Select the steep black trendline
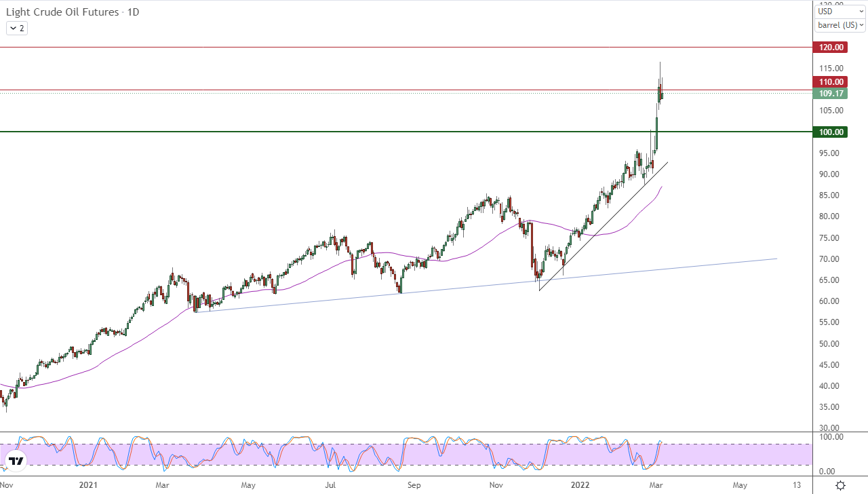The height and width of the screenshot is (494, 868). coord(604,227)
